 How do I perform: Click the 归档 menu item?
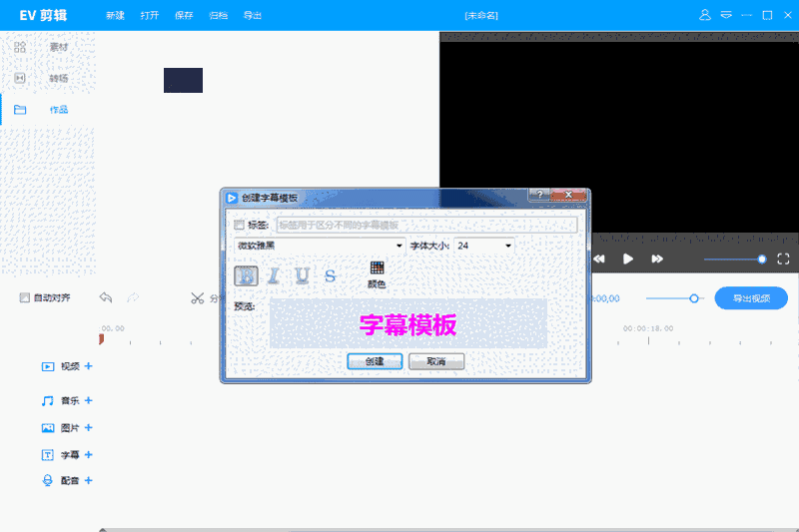(x=218, y=15)
